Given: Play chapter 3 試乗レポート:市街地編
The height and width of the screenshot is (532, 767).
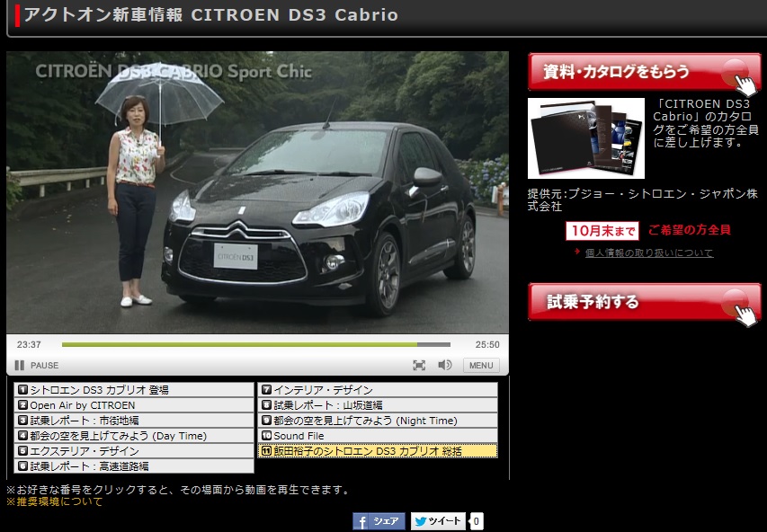Looking at the screenshot, I should coord(134,420).
